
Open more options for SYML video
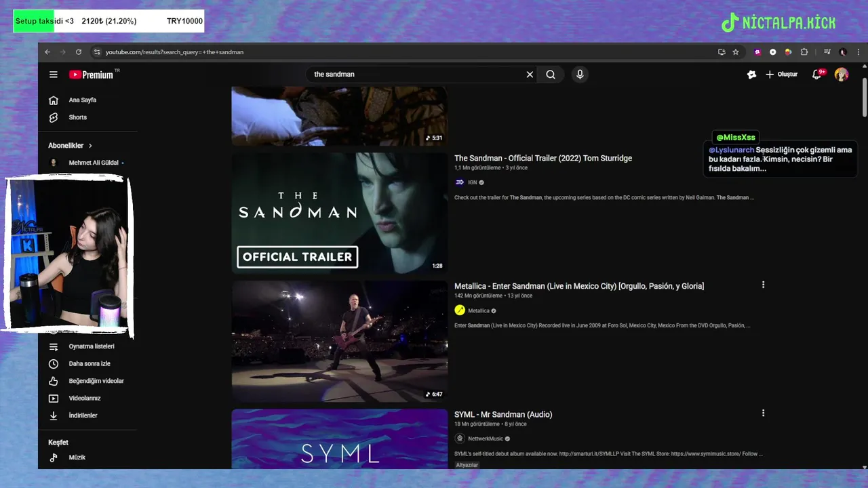[763, 413]
